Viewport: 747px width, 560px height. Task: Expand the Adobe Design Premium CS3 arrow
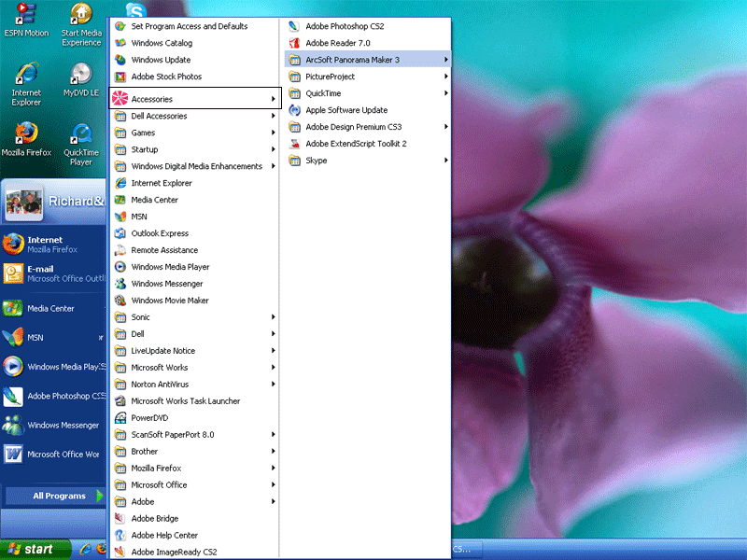tap(446, 127)
